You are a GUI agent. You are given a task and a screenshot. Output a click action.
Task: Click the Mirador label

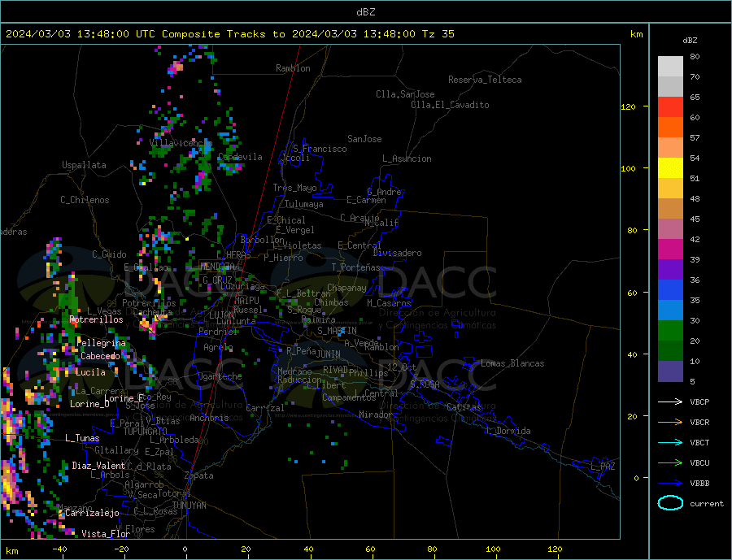click(x=376, y=415)
